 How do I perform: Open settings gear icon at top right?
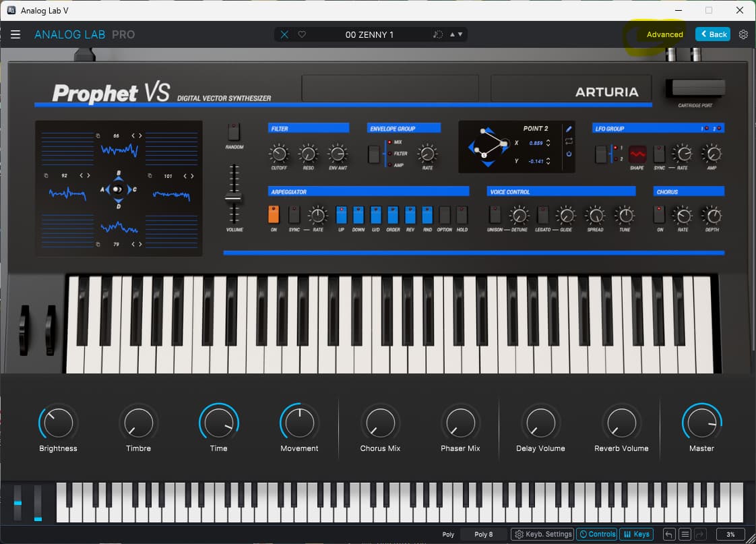(743, 34)
